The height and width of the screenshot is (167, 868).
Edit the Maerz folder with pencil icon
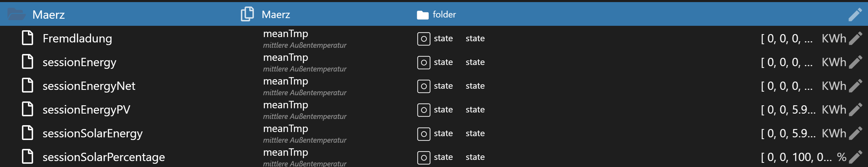point(855,15)
